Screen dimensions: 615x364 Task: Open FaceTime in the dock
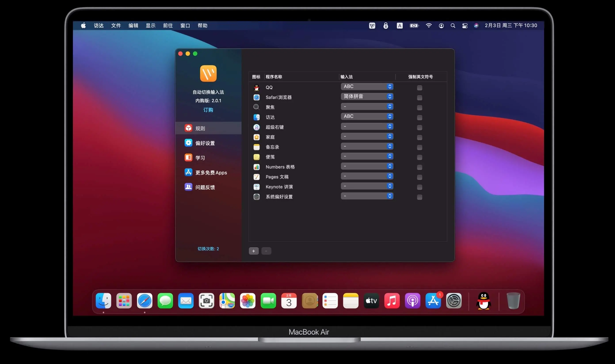[x=268, y=301]
